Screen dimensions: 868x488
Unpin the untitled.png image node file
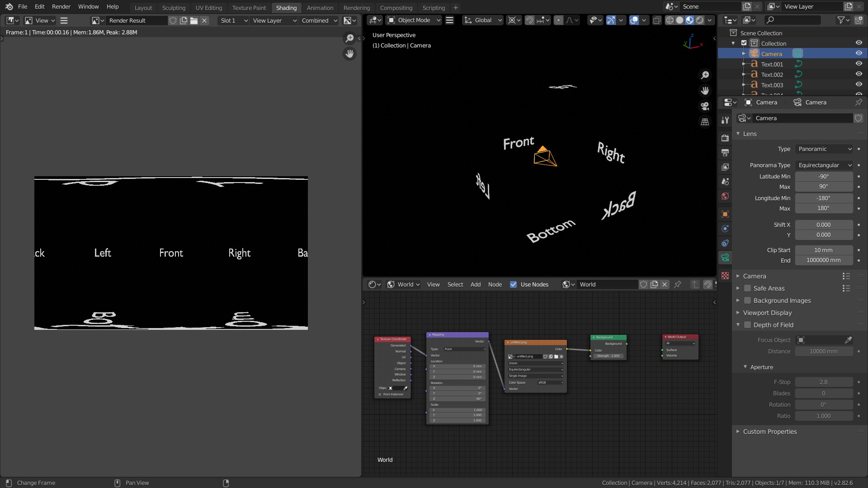tap(561, 357)
